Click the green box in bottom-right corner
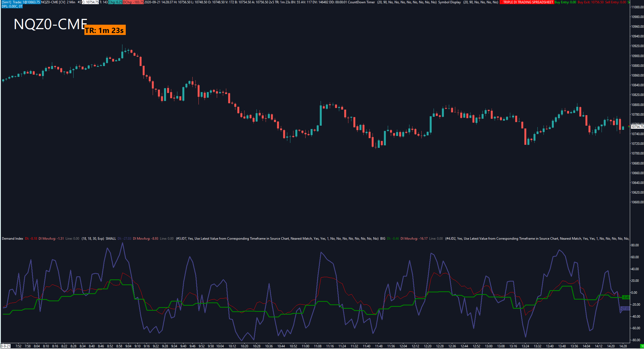The image size is (644, 349). 642,346
